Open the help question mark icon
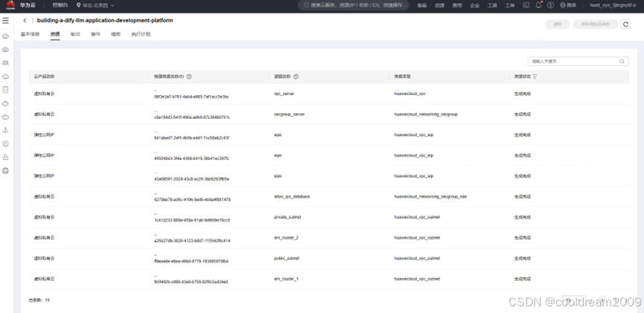 click(551, 5)
